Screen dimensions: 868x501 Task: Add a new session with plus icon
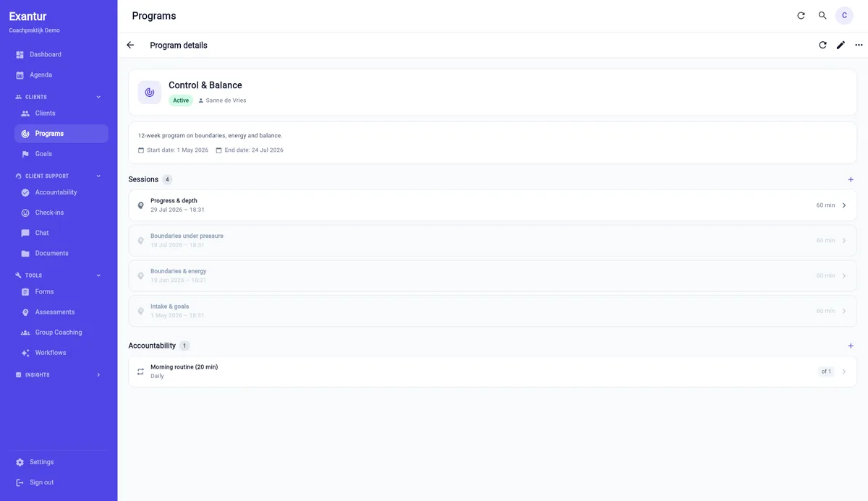click(851, 179)
